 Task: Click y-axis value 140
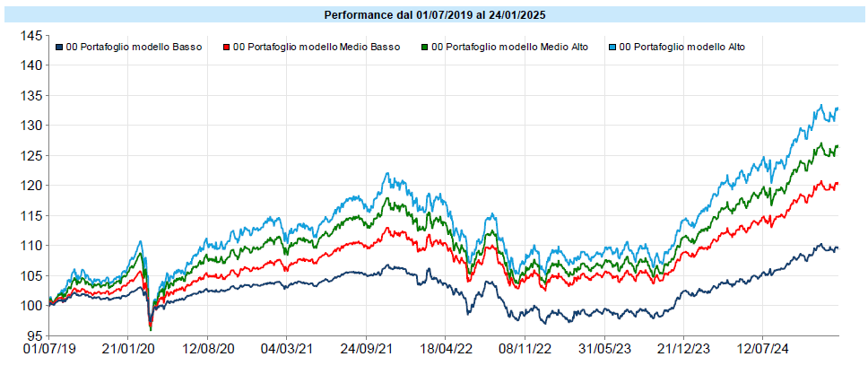tap(32, 65)
